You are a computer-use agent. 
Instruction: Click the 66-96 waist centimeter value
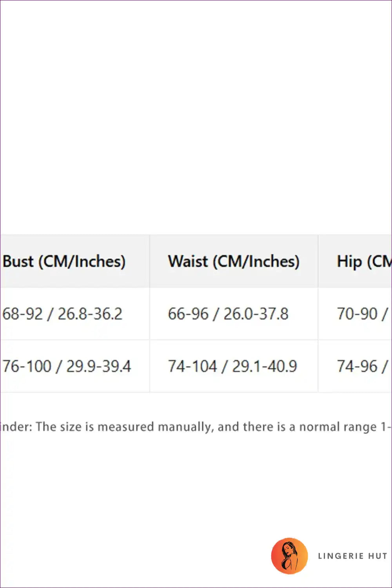point(188,314)
